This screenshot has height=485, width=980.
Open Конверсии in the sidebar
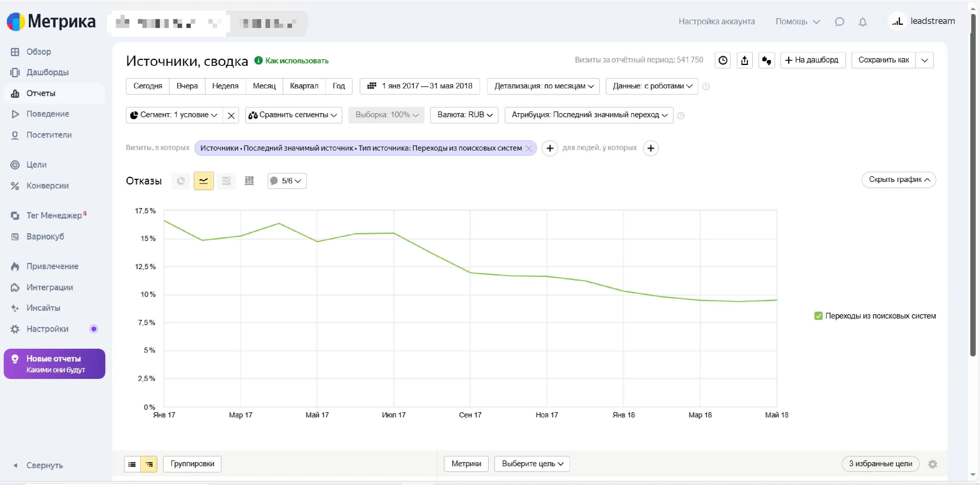47,186
